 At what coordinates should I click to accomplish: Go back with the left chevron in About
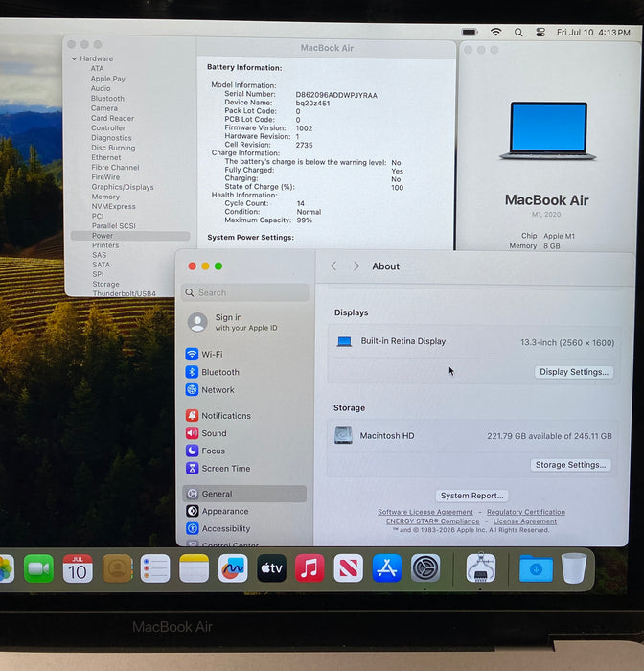[333, 266]
